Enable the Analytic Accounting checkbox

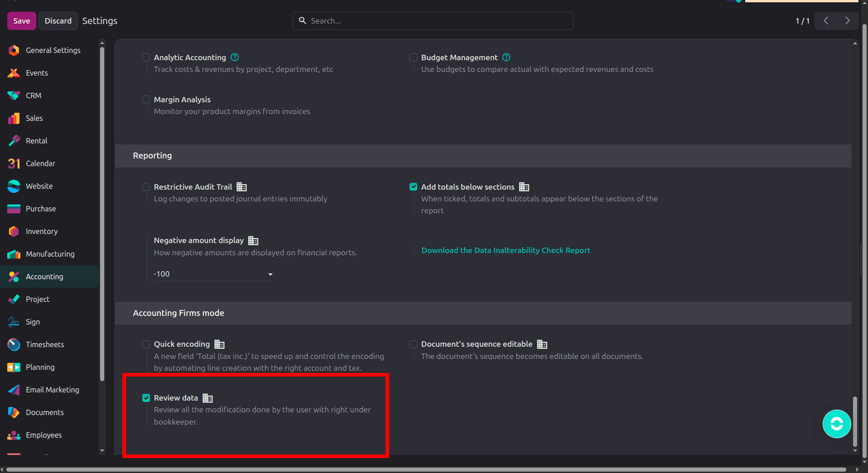pos(146,57)
